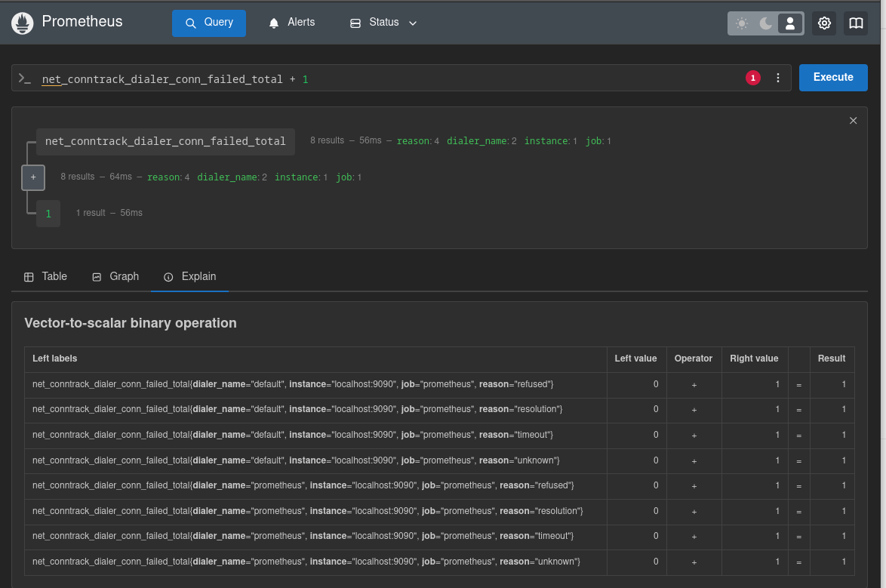Click the 'Right value' column header

coord(754,359)
